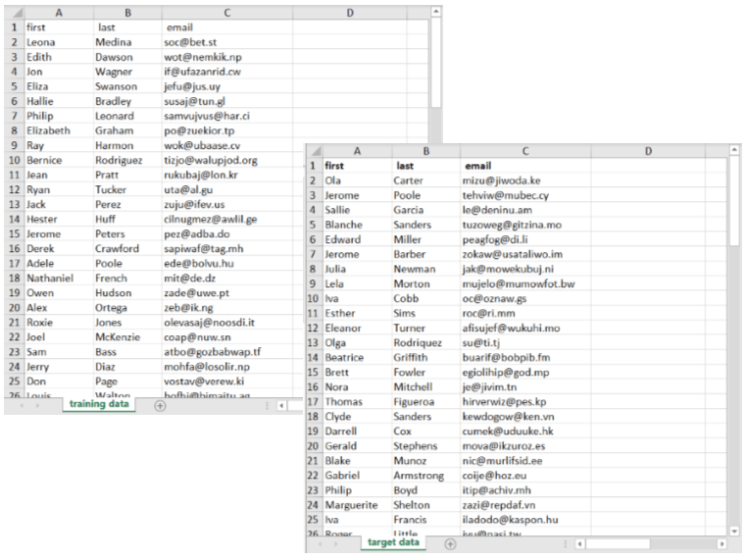The height and width of the screenshot is (560, 748).
Task: Select cell 'tuzoweg@gitzina.mo'
Action: (525, 225)
